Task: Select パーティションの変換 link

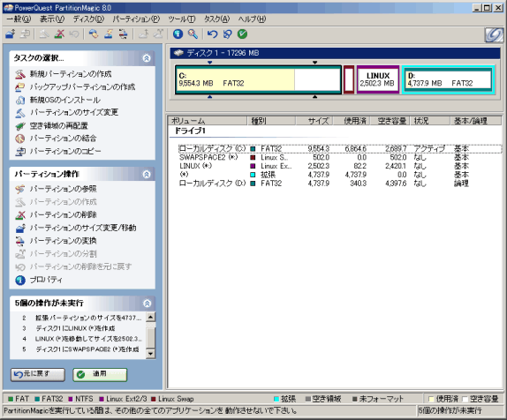Action: [x=63, y=241]
